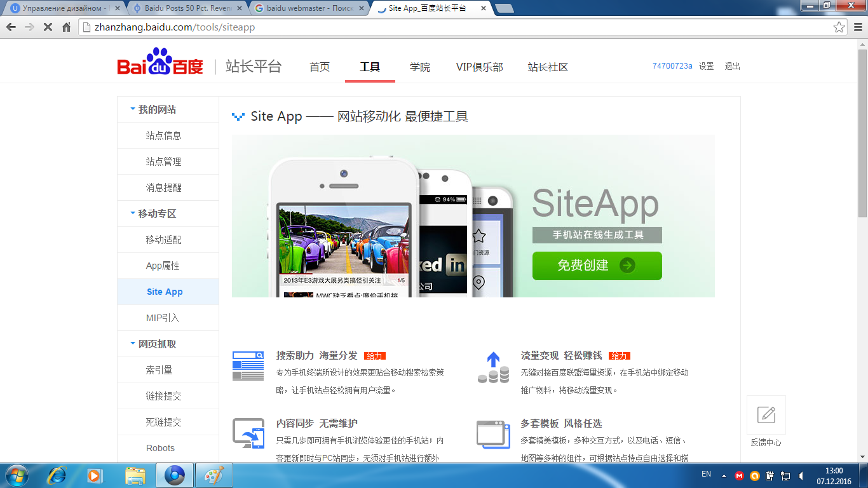The height and width of the screenshot is (488, 868).
Task: Click the 流量变现 轻松赚钱 heading
Action: (561, 355)
